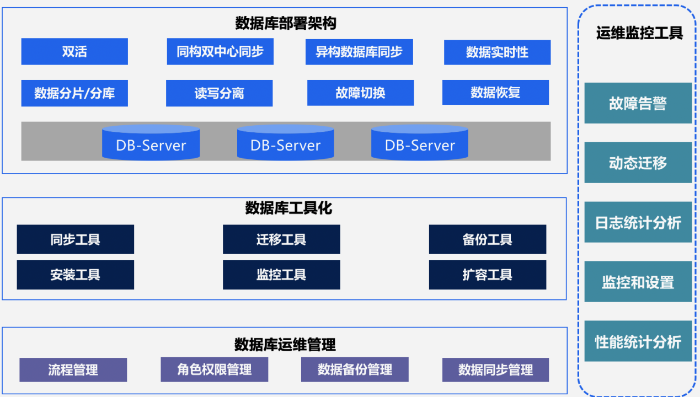This screenshot has width=700, height=397.
Task: Select the 数据实时性 box
Action: tap(497, 52)
